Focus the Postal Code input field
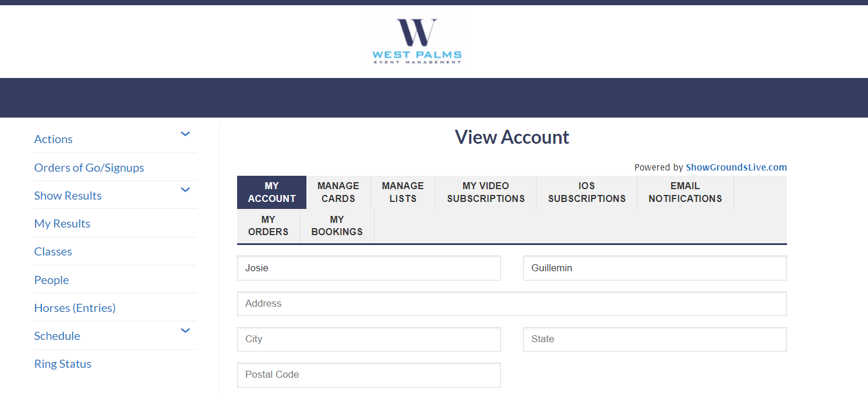The image size is (868, 394). [369, 375]
